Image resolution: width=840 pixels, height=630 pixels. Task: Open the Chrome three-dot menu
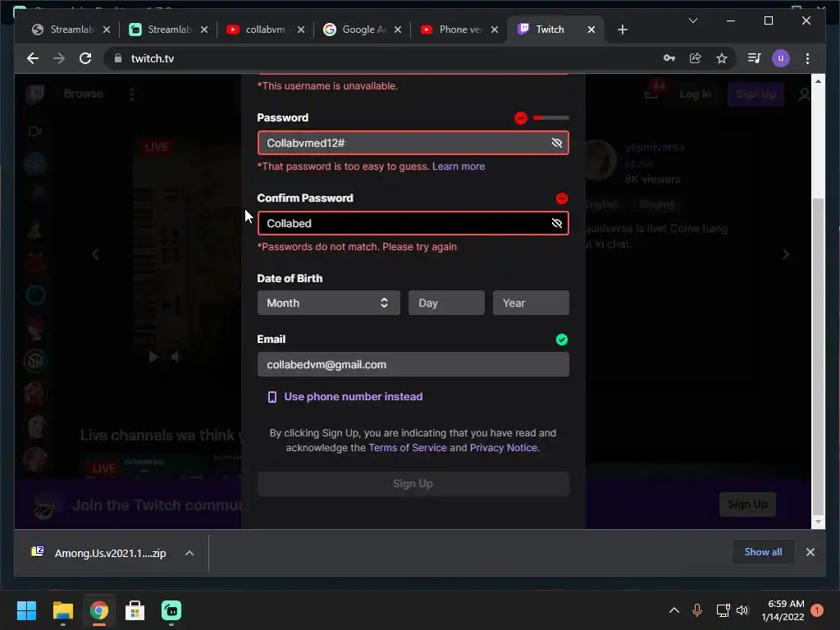click(807, 58)
